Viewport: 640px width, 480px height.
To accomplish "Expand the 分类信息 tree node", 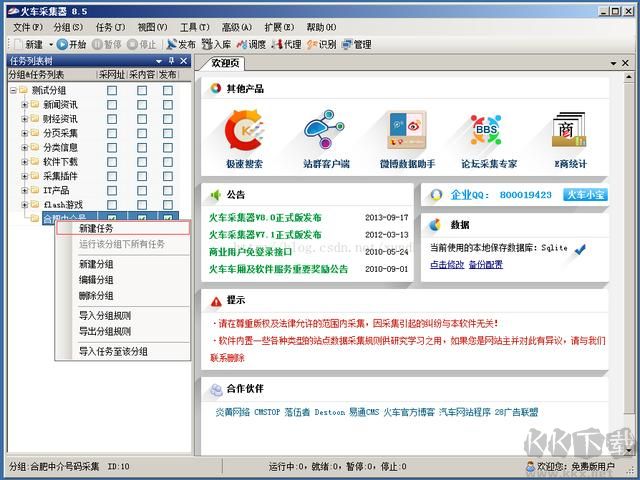I will coord(24,147).
